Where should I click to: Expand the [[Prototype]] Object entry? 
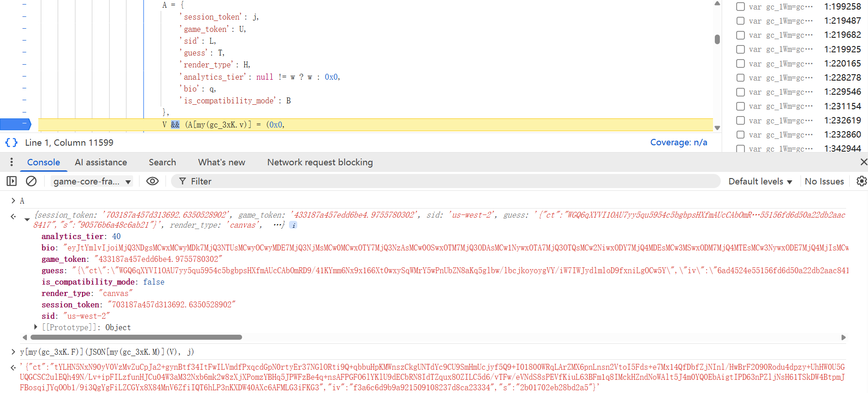pos(36,327)
